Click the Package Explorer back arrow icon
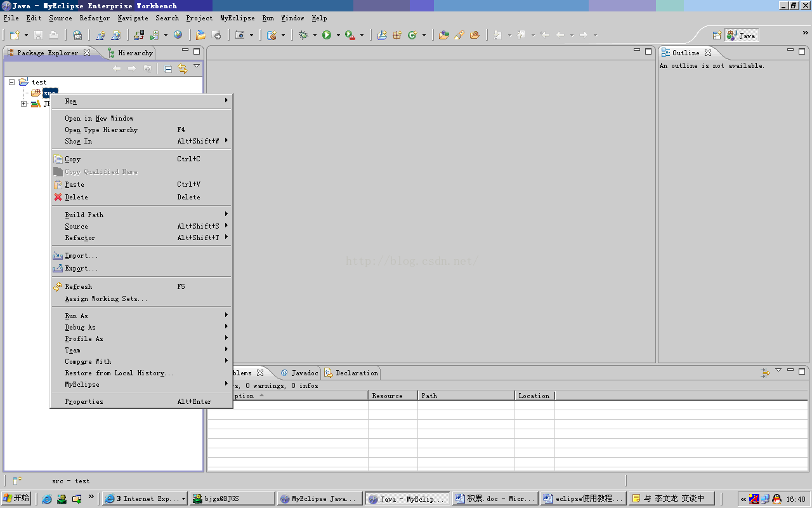This screenshot has height=508, width=812. (117, 69)
